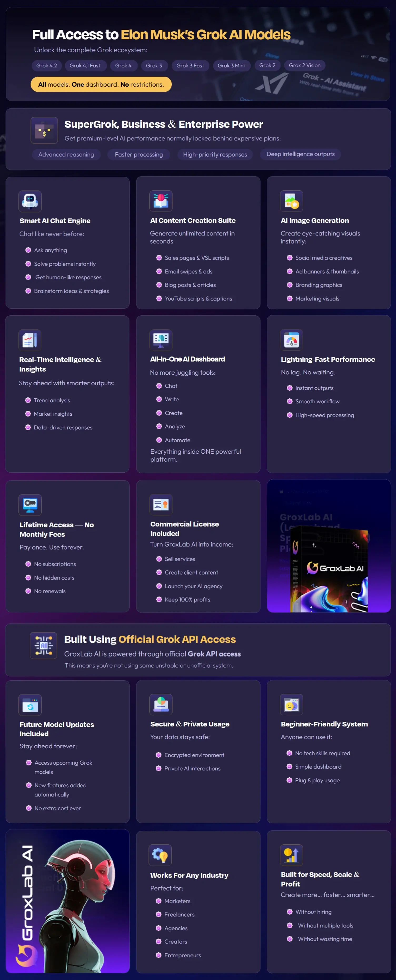
Task: Select the Grok 2 model pill
Action: [x=267, y=66]
